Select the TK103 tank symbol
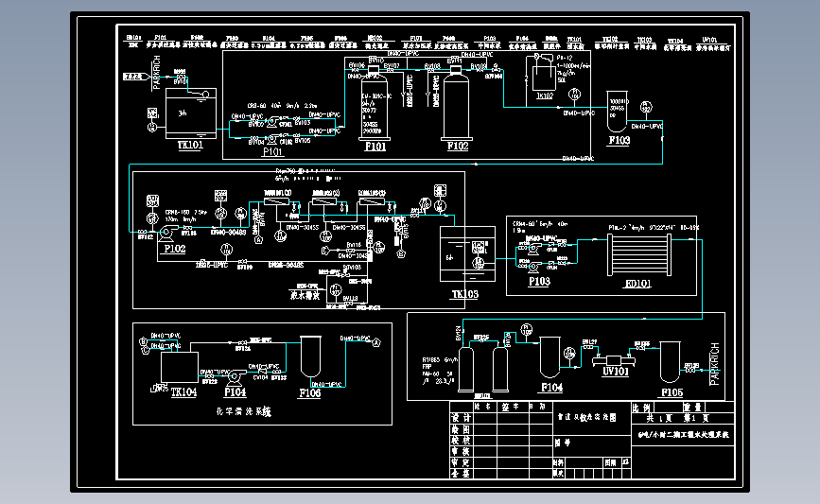Image resolution: width=820 pixels, height=504 pixels. (467, 254)
